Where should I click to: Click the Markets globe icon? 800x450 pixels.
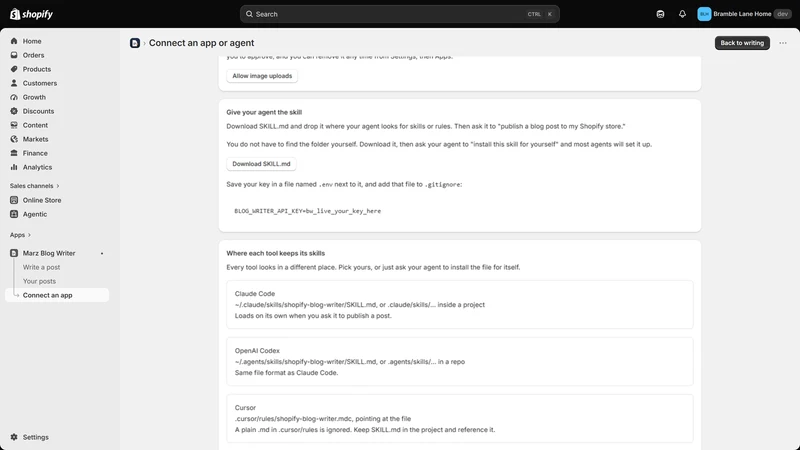pyautogui.click(x=14, y=139)
